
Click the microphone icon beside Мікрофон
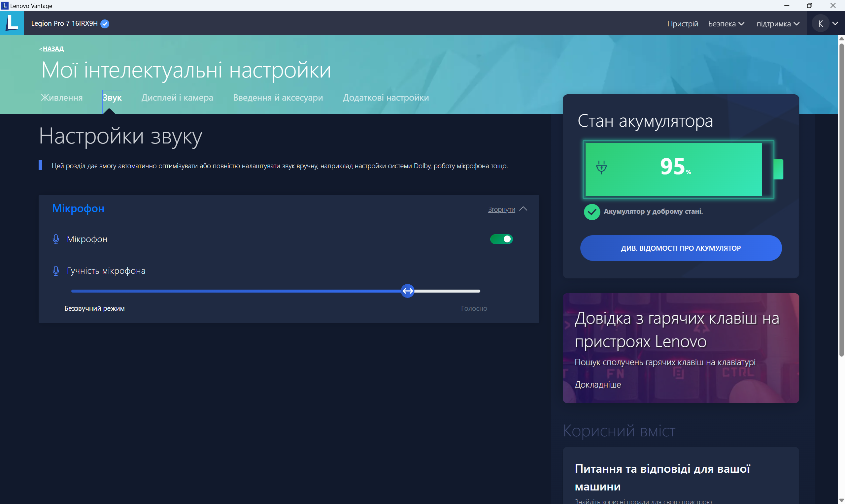pos(56,239)
